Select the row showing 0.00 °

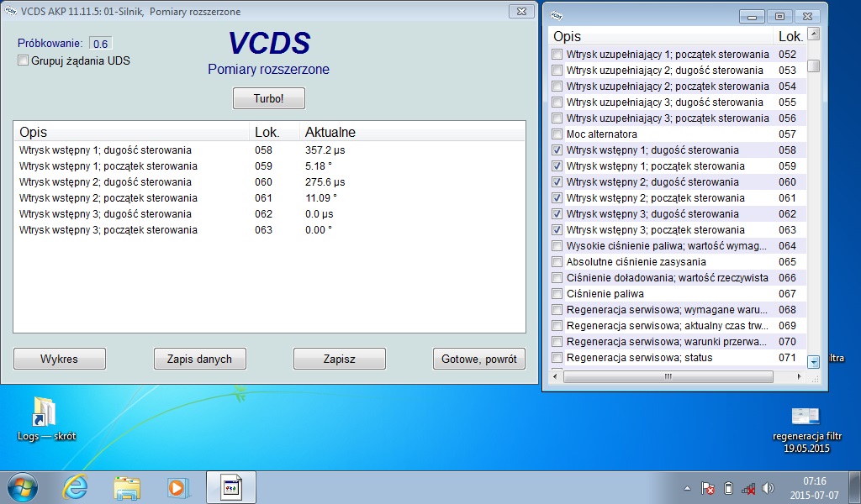[x=269, y=230]
